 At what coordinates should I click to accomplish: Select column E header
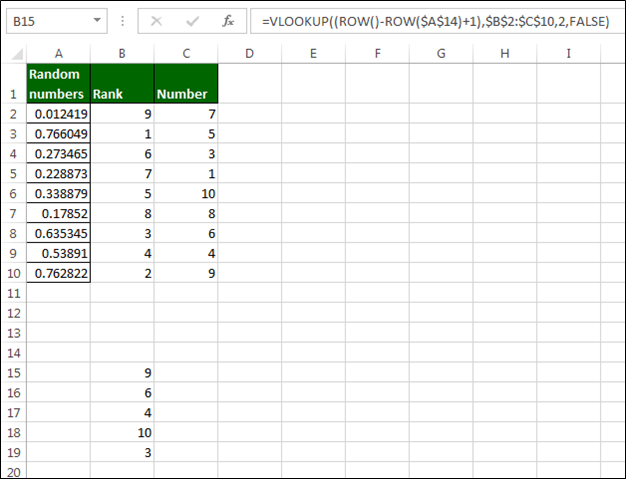313,53
